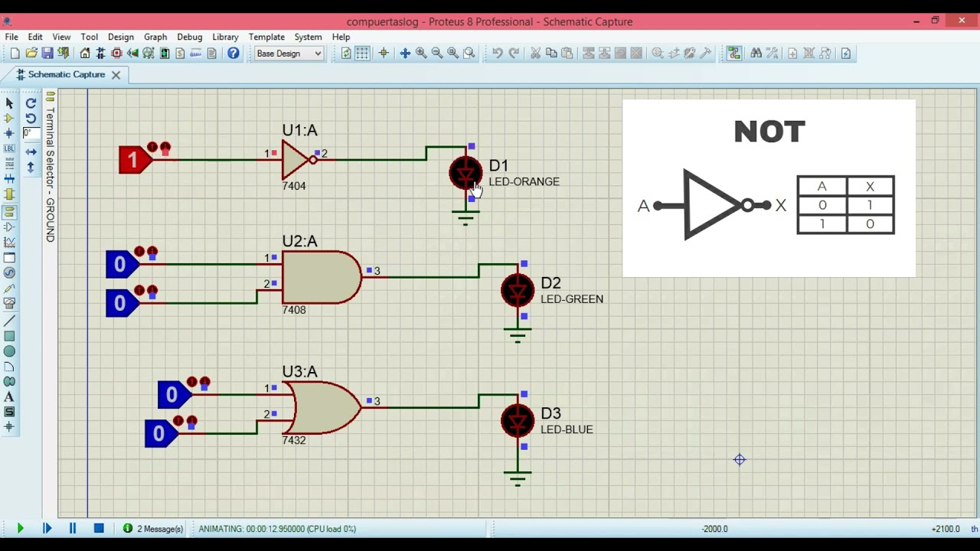Click the Rotate Clockwise icon
The height and width of the screenshot is (551, 980).
pos(31,103)
